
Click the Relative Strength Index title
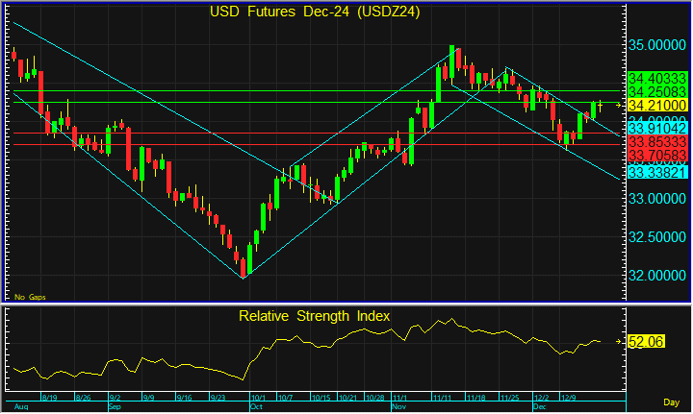tap(314, 316)
